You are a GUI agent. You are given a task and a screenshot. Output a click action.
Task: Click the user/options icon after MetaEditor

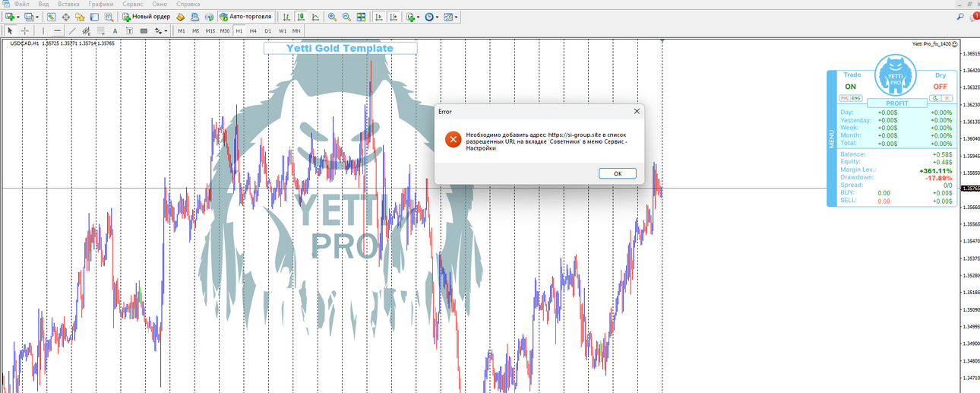[194, 17]
